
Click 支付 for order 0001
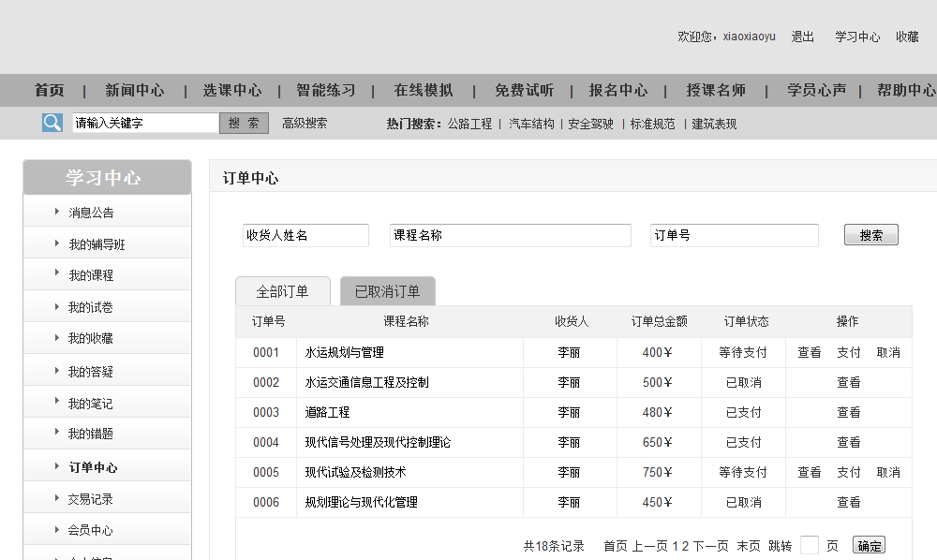pos(849,353)
